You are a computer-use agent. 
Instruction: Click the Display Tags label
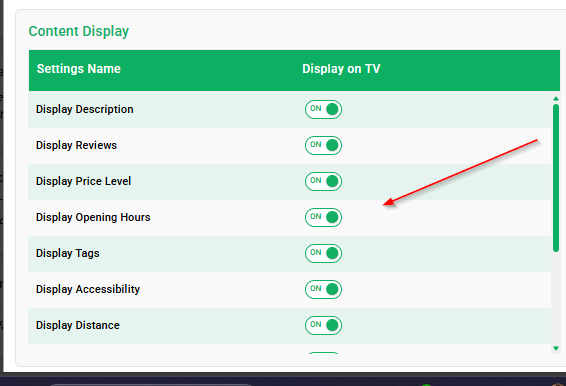[68, 253]
